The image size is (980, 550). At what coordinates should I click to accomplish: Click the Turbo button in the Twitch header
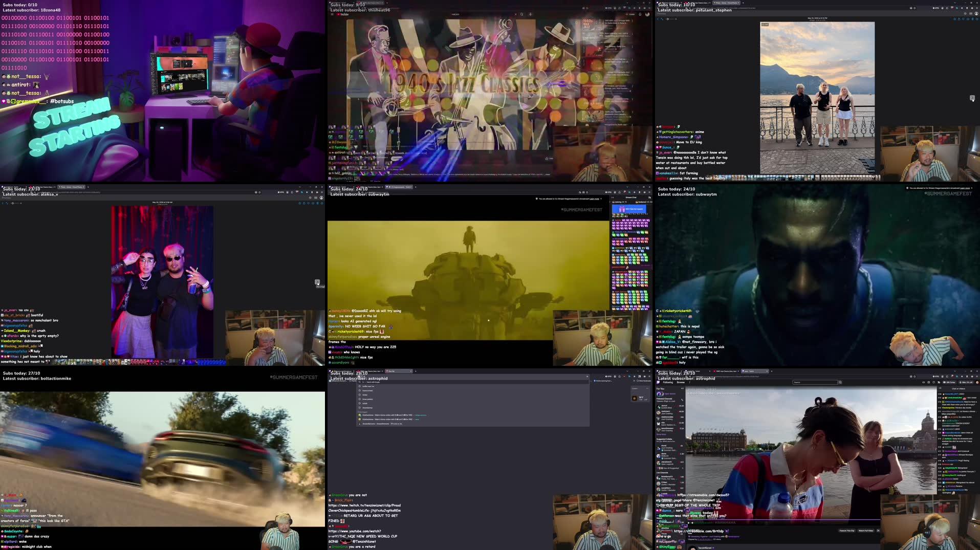click(950, 382)
